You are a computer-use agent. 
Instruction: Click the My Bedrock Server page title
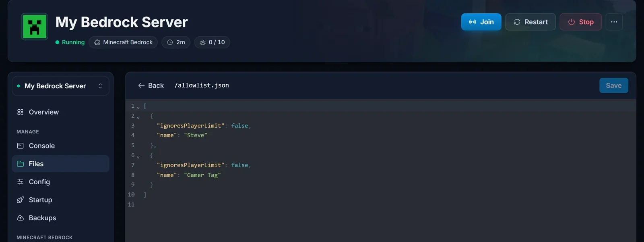(x=122, y=22)
